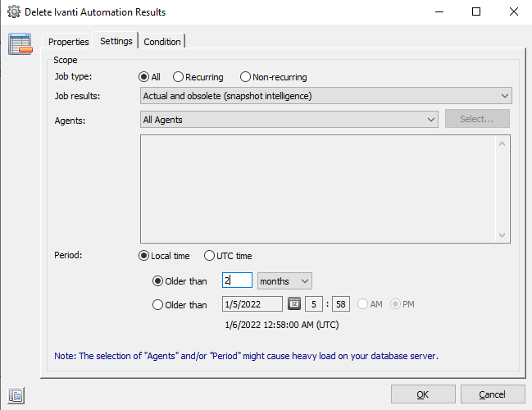Select Older than specific date radio

(x=157, y=305)
